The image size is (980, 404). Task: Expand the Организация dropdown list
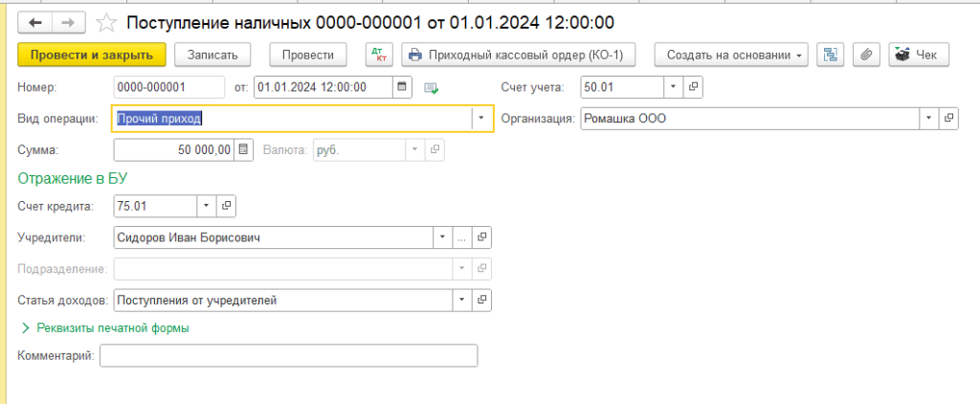click(x=927, y=119)
